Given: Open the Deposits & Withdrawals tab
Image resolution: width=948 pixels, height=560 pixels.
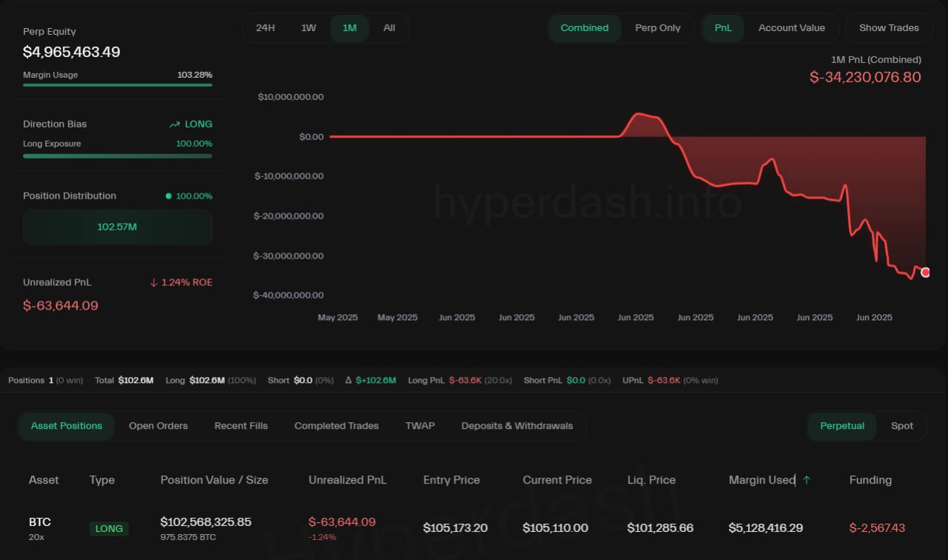Looking at the screenshot, I should (x=517, y=426).
